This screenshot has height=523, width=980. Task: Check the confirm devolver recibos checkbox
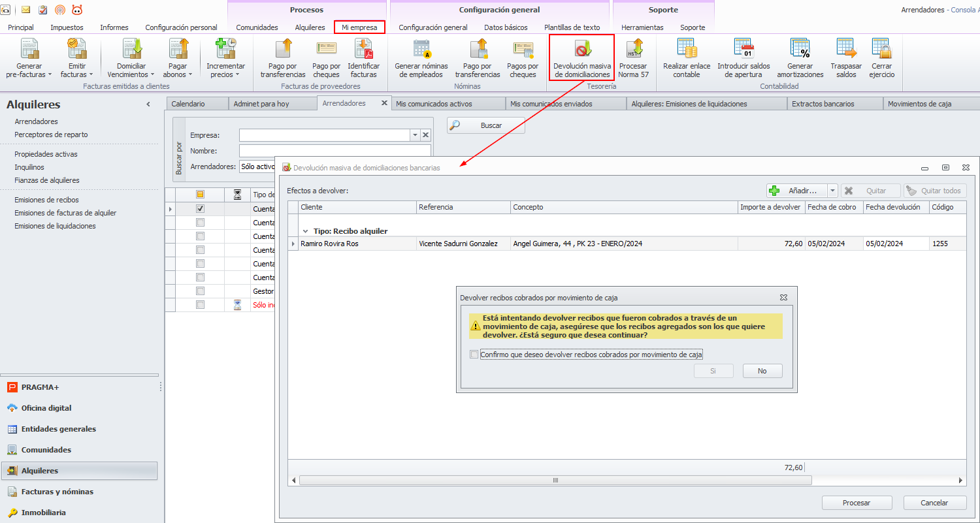[474, 355]
